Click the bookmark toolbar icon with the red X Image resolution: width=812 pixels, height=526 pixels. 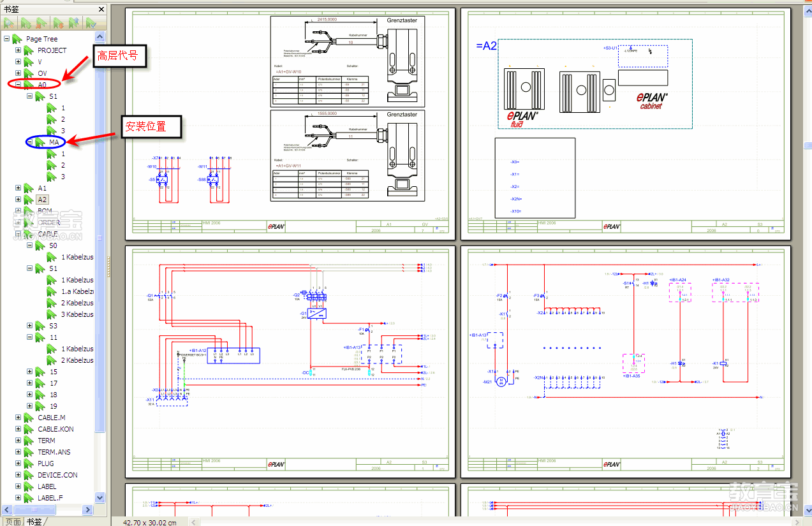[42, 23]
